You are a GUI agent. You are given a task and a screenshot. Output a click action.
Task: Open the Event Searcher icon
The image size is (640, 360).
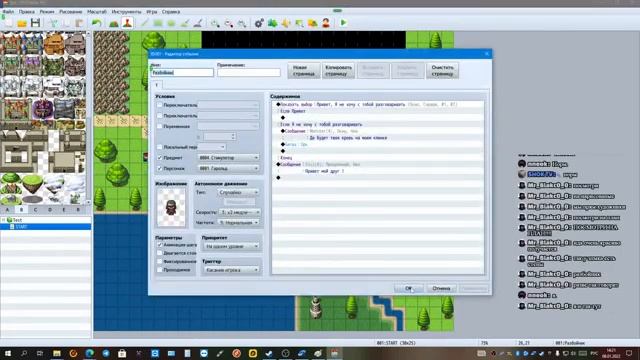point(299,23)
